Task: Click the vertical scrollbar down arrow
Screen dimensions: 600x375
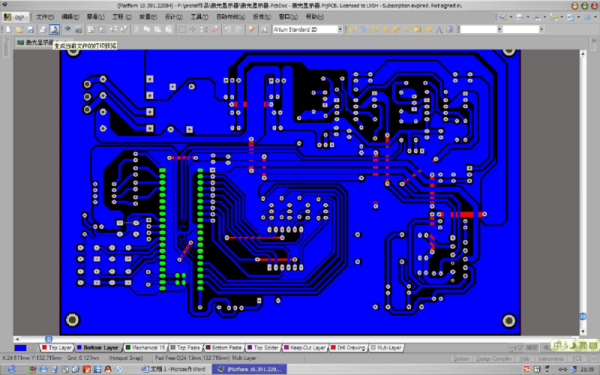Action: coord(582,331)
